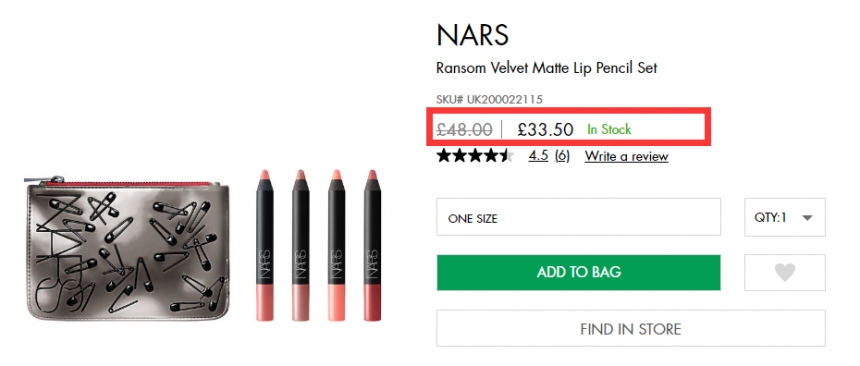Screen dimensions: 860x366
Task: Click the (6) reviews count link
Action: coord(562,156)
